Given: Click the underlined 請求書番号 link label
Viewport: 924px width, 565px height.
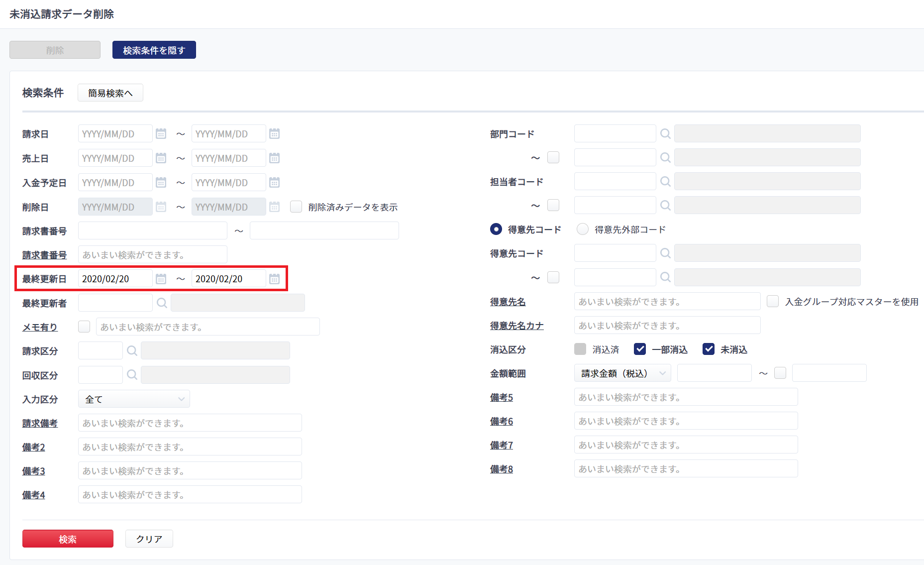Looking at the screenshot, I should [x=44, y=255].
